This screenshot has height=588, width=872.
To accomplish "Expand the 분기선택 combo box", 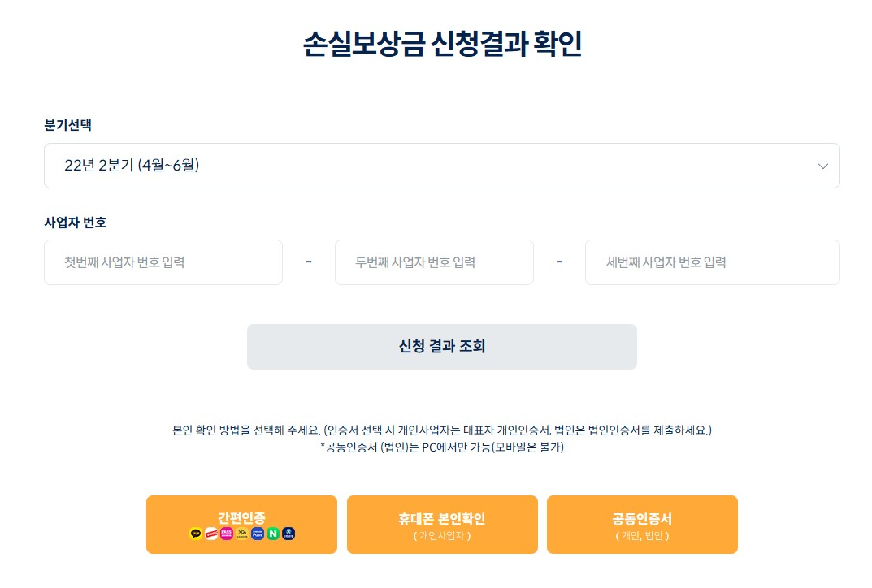I will click(x=441, y=165).
